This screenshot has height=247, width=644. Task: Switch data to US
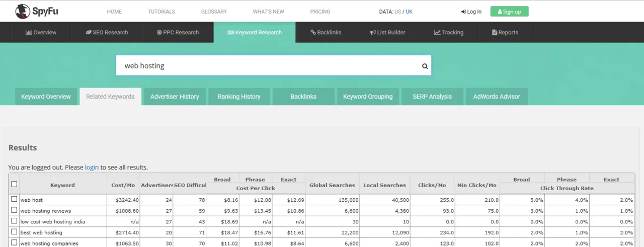coord(397,12)
